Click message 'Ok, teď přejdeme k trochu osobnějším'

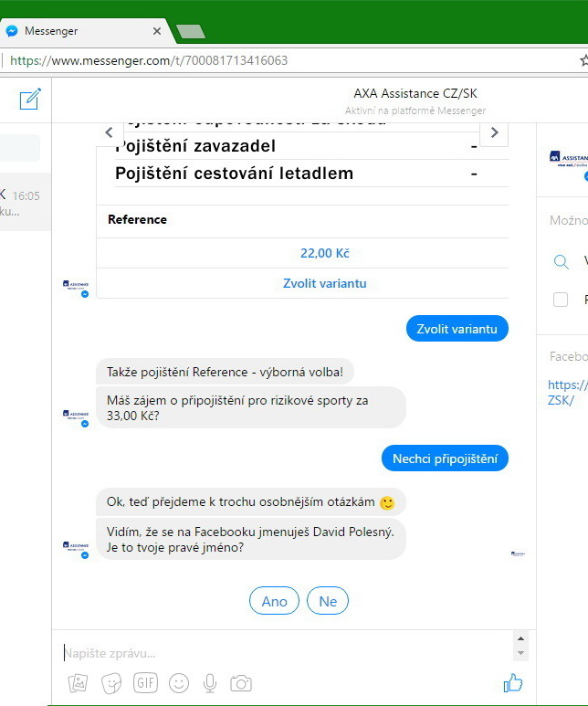click(x=251, y=501)
